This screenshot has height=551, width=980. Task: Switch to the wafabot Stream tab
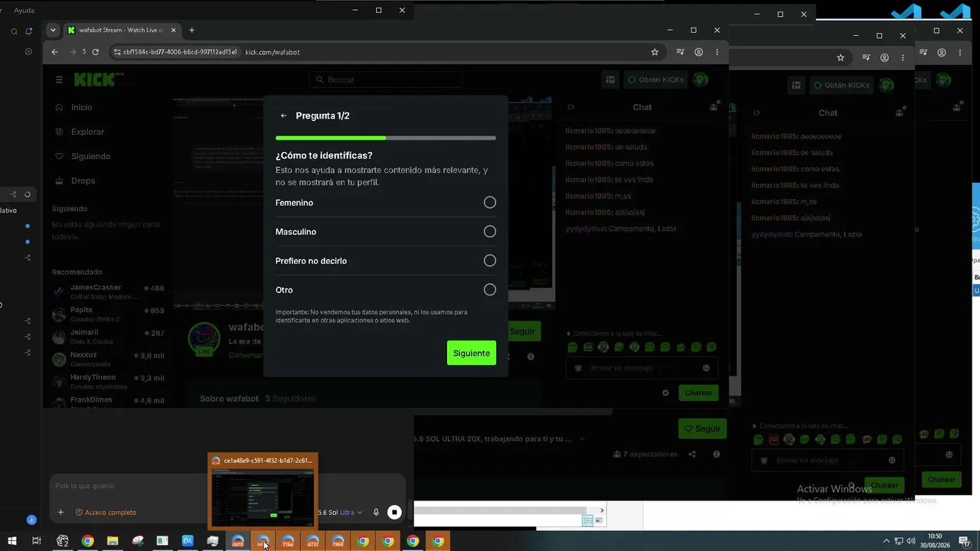(122, 31)
